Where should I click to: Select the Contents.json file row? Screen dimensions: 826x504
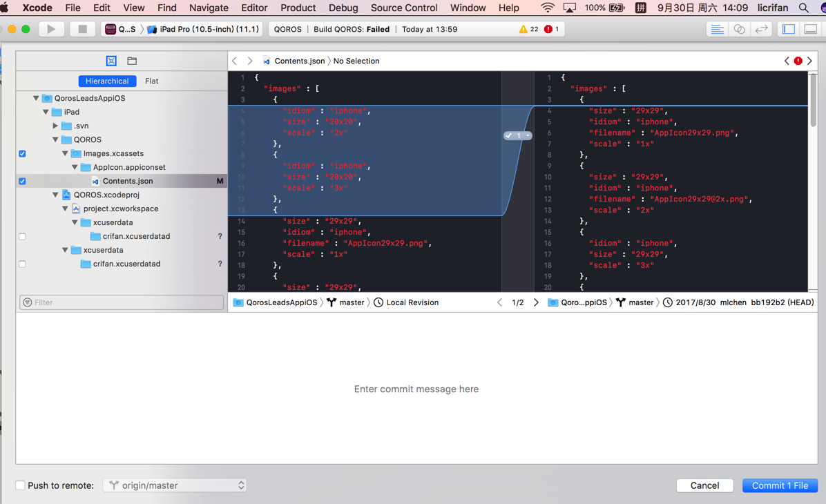click(122, 181)
